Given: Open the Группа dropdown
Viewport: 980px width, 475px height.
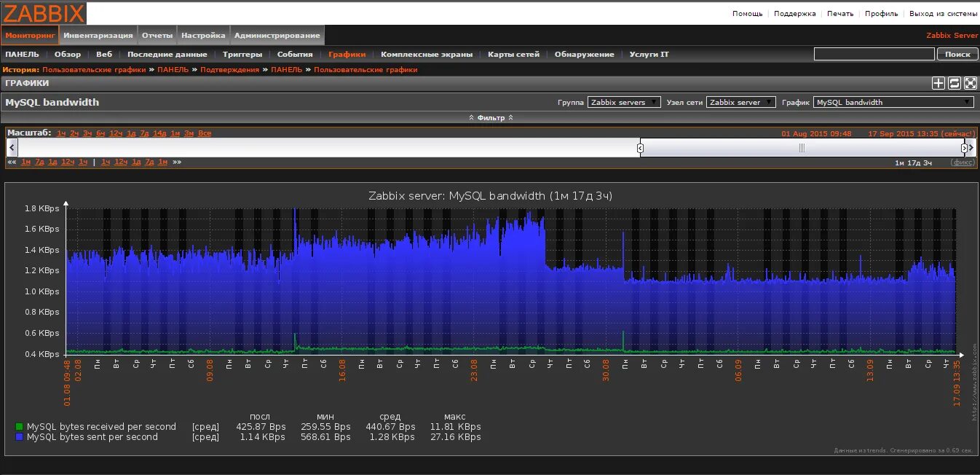Looking at the screenshot, I should click(x=624, y=102).
